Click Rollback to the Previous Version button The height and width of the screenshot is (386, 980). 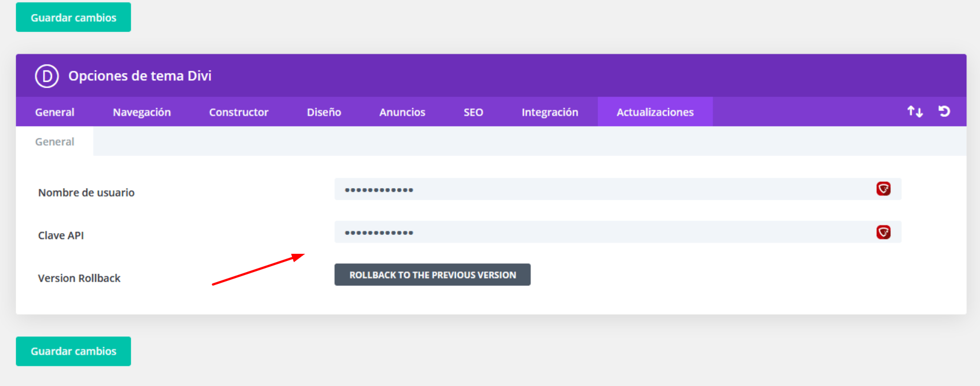click(x=432, y=274)
